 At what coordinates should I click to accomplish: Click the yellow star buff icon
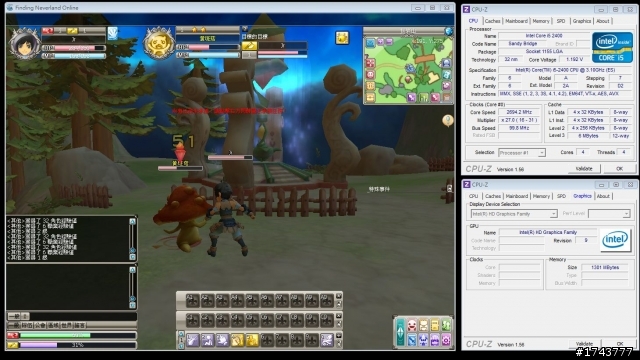[x=342, y=38]
